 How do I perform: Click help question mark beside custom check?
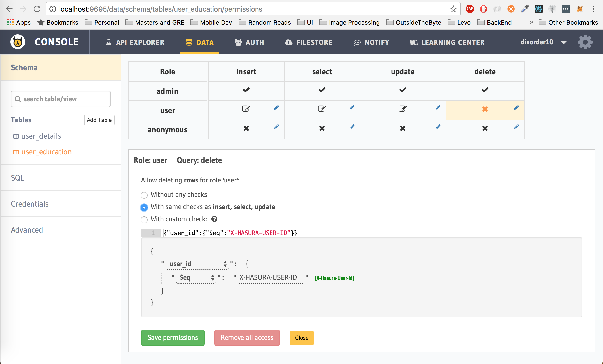pos(214,219)
